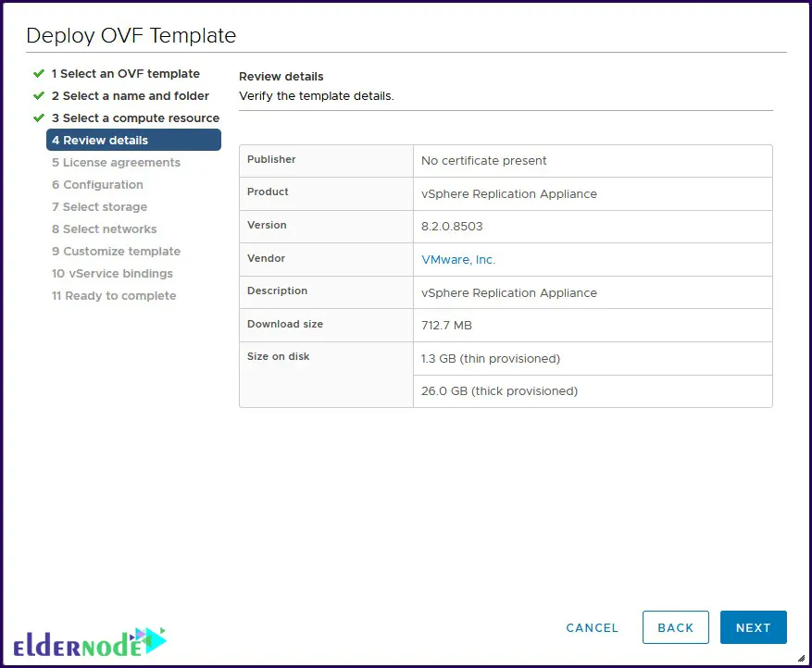Jump to step 5 License agreements
The width and height of the screenshot is (812, 668).
(x=116, y=163)
